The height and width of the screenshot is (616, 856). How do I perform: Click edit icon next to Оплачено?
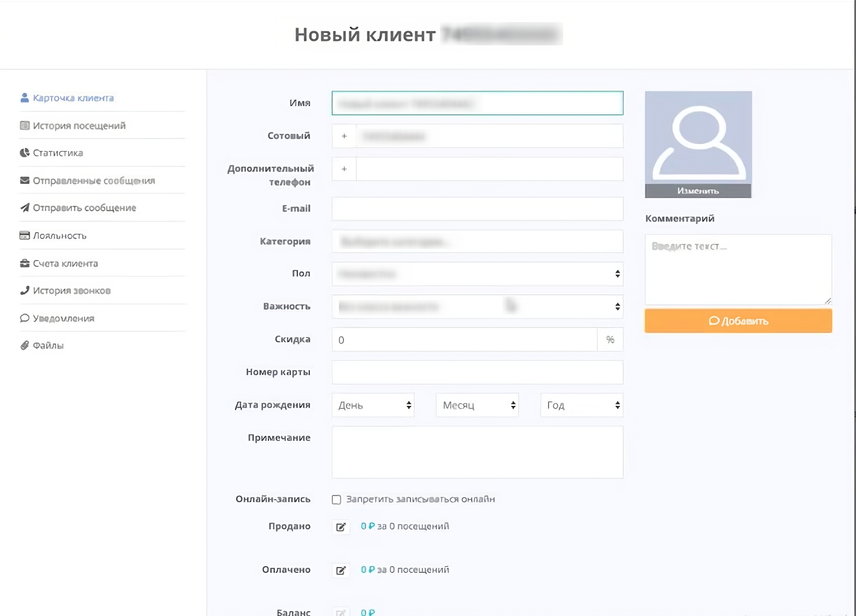341,570
